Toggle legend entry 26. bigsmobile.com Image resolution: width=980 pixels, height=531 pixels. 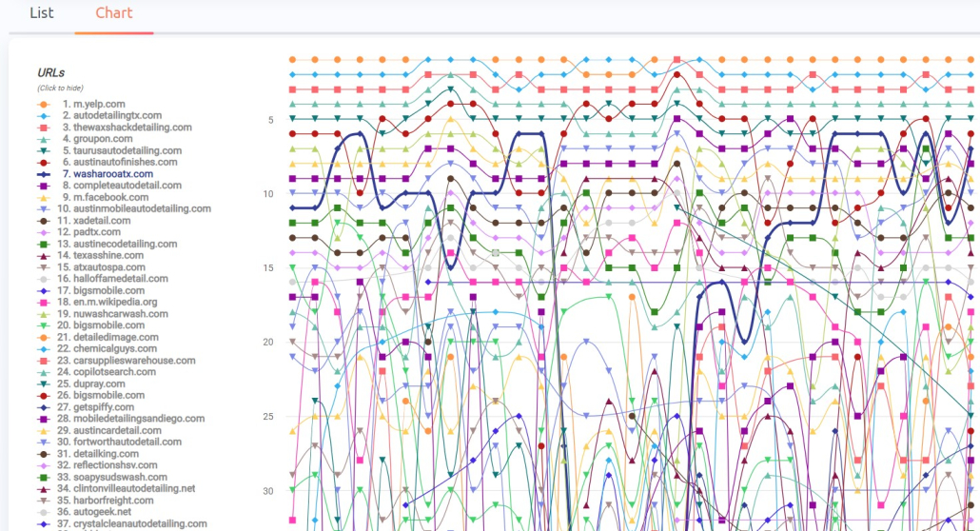(x=101, y=395)
